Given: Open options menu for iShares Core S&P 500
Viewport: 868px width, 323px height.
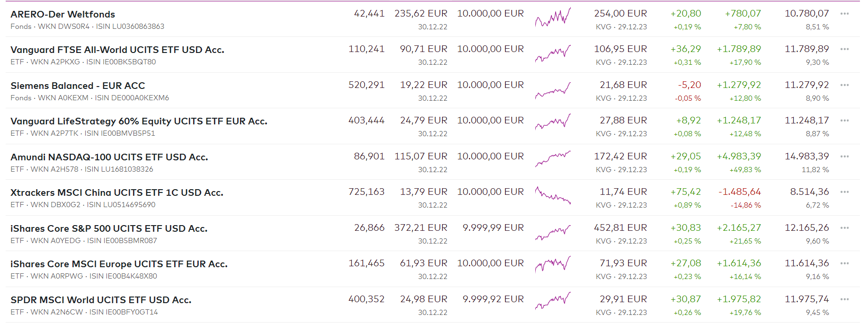Looking at the screenshot, I should [x=844, y=228].
